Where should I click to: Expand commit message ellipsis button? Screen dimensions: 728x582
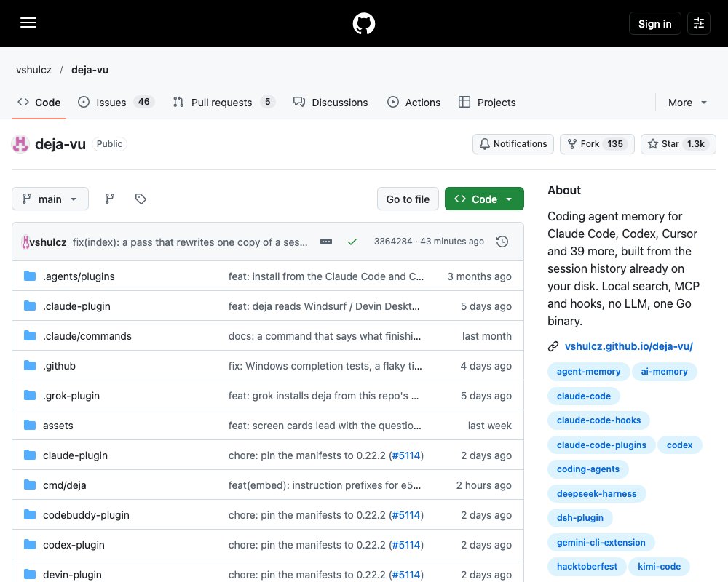pos(326,242)
